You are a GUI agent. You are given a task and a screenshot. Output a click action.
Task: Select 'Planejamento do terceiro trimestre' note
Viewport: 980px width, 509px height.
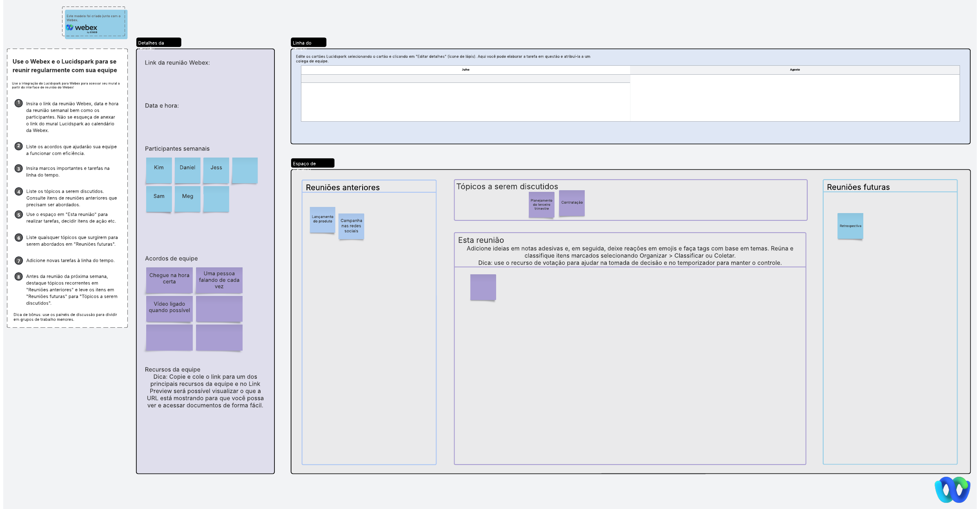click(x=541, y=204)
